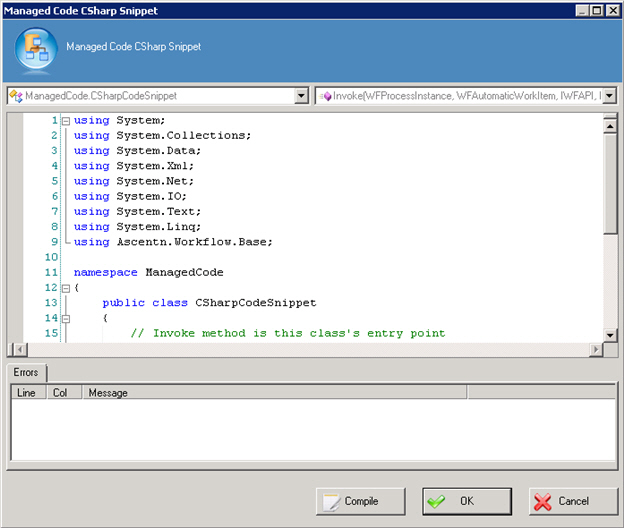Collapse the namespace block at line 12
Screen dimensions: 624x528
tap(65, 288)
